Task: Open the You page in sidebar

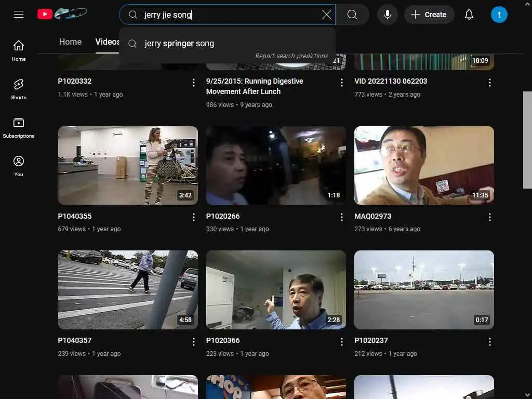Action: (x=19, y=166)
